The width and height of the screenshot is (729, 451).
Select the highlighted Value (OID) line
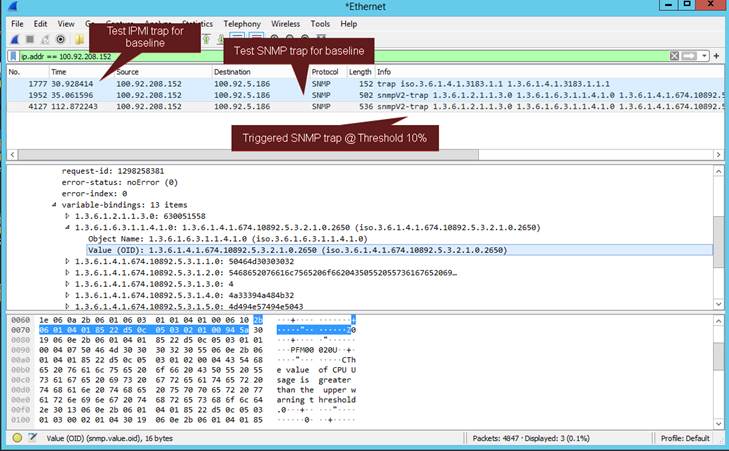coord(400,250)
